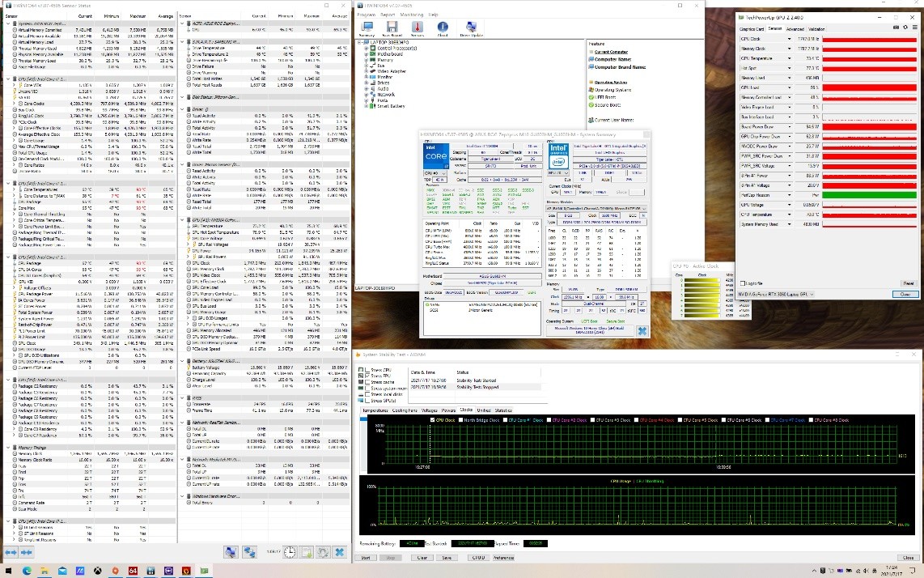Click the About info icon
924x578 pixels.
coord(443,28)
